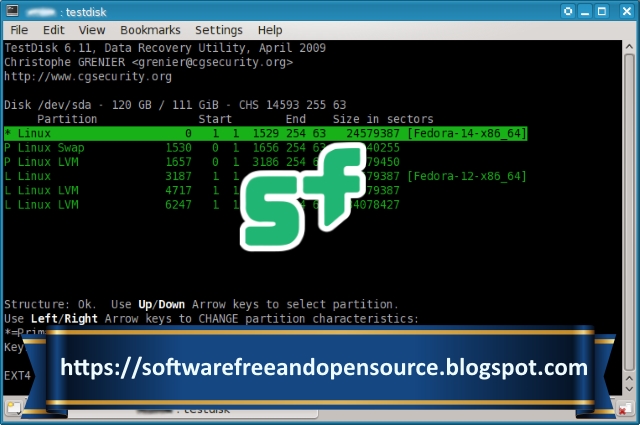Image resolution: width=640 pixels, height=425 pixels.
Task: Select the highlighted Fedora-14-x86_64 Linux partition row
Action: point(266,134)
